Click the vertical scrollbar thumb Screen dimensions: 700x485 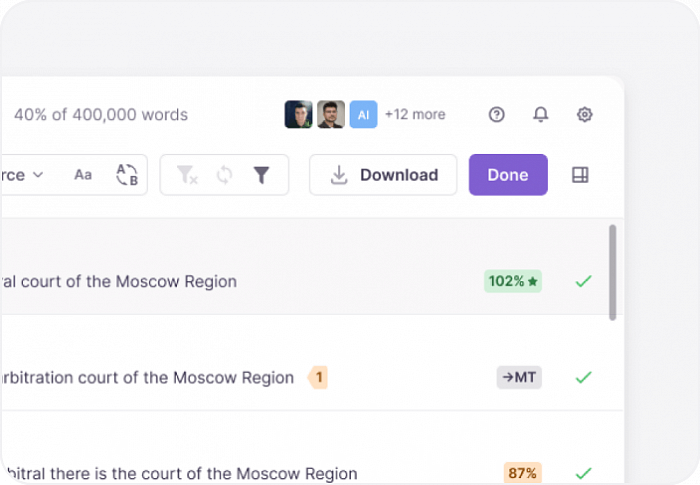(612, 272)
